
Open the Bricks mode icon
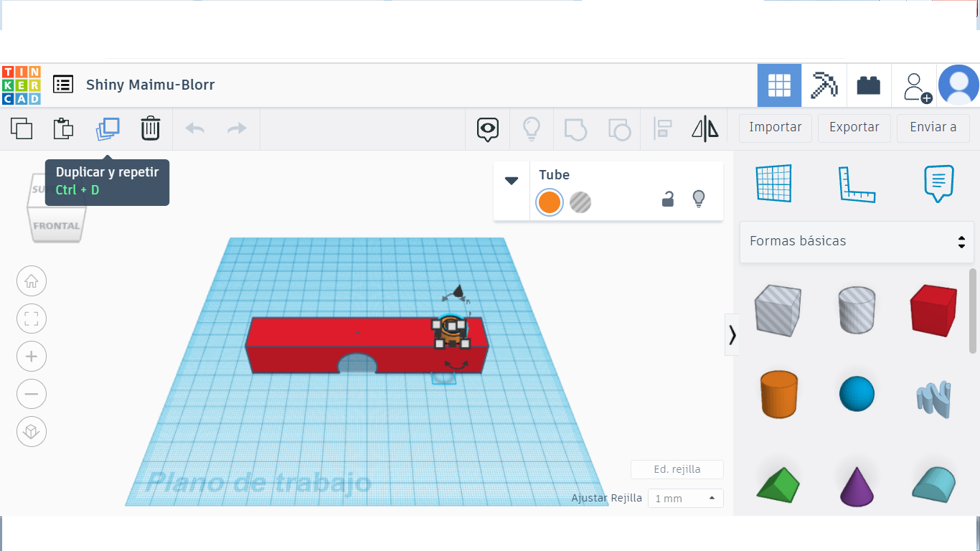pyautogui.click(x=869, y=85)
